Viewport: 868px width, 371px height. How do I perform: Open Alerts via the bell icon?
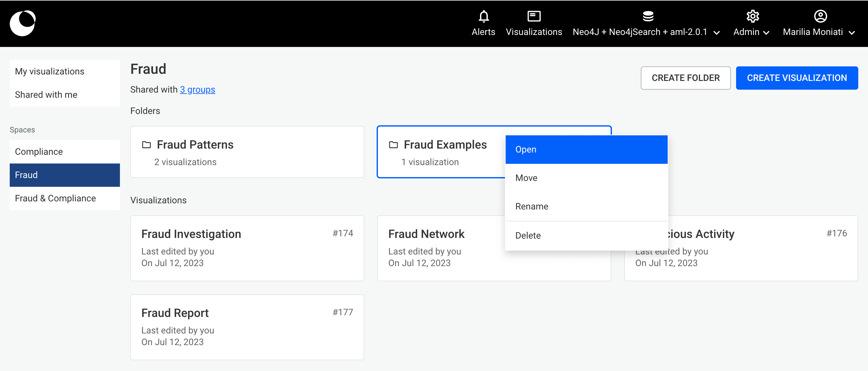pos(484,16)
